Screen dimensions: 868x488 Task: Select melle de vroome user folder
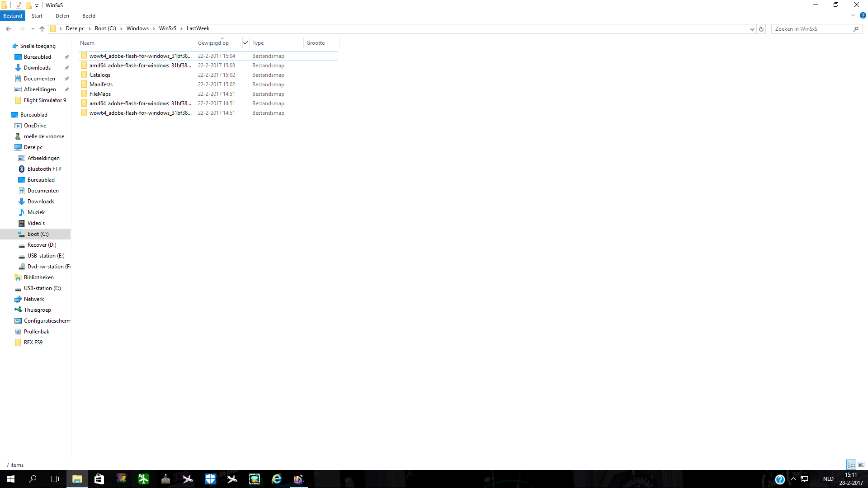pos(44,136)
